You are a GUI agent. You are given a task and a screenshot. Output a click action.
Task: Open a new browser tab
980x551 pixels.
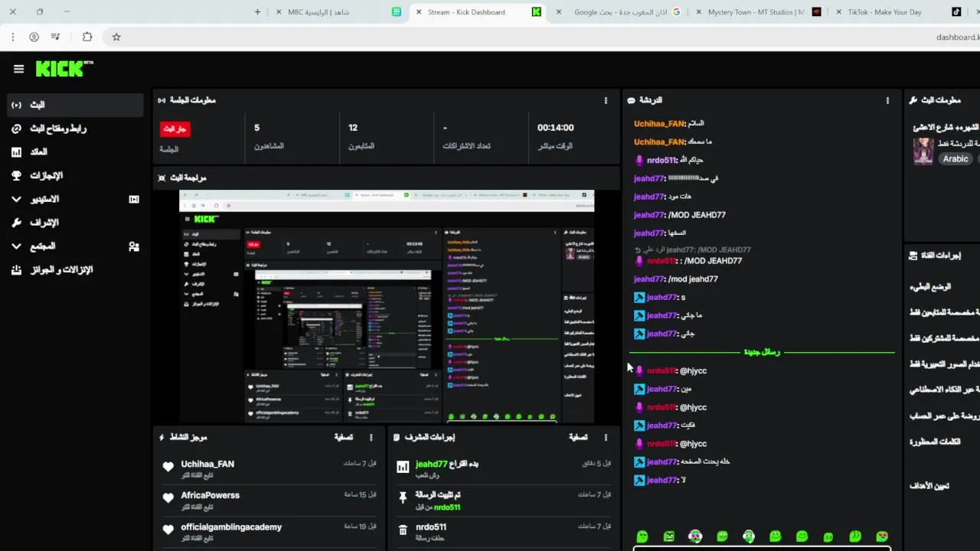point(257,12)
